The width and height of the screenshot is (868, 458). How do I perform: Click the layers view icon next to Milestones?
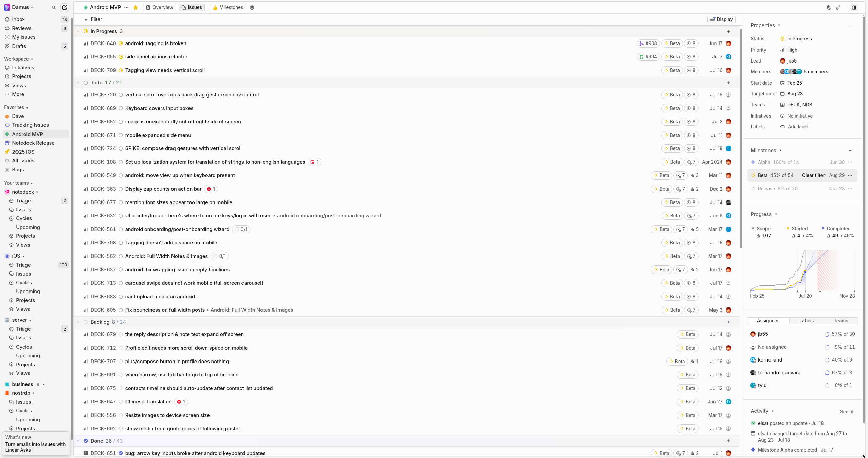pyautogui.click(x=252, y=7)
